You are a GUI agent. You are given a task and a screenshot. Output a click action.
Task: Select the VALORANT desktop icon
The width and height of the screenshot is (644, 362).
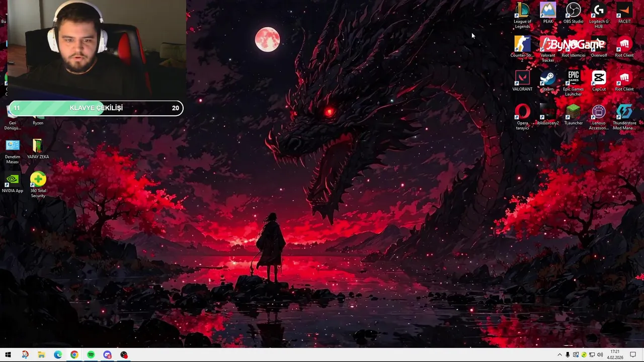pyautogui.click(x=522, y=81)
